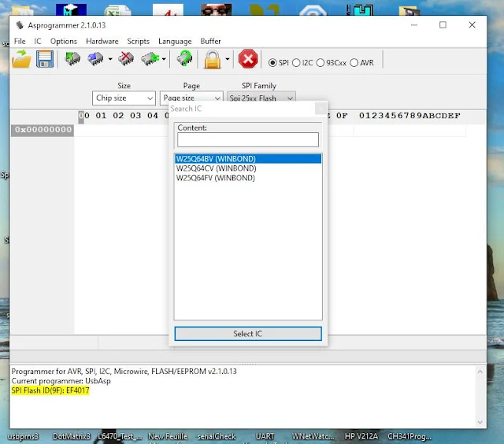Viewport: 504px width, 444px height.
Task: Open the Options menu
Action: (64, 42)
